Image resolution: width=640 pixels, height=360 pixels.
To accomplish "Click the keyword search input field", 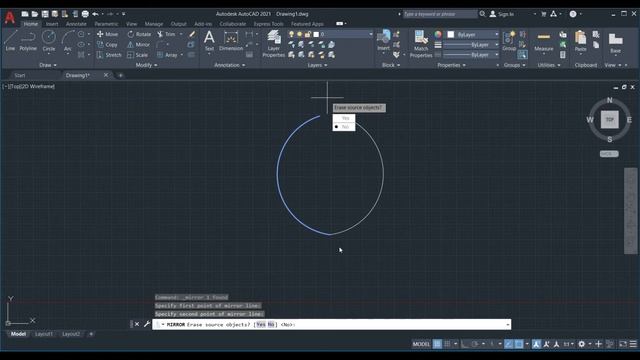I will [440, 14].
